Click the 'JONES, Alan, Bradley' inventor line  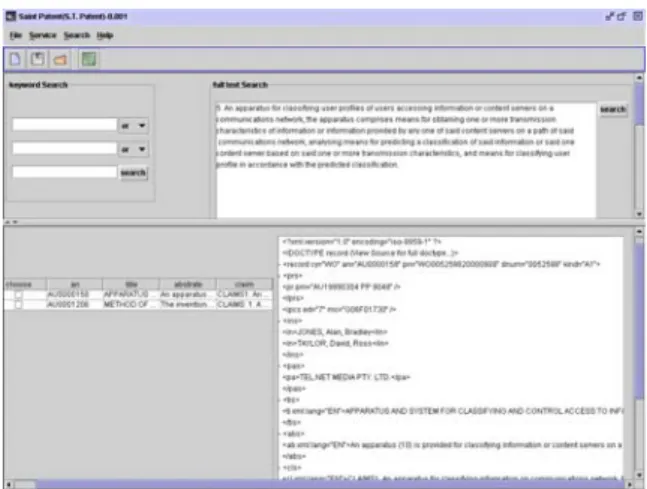pyautogui.click(x=335, y=332)
